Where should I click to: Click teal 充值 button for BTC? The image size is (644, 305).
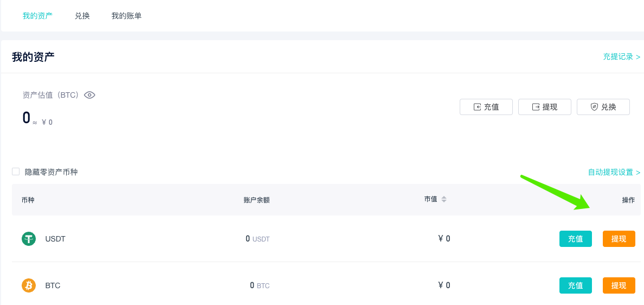click(575, 285)
